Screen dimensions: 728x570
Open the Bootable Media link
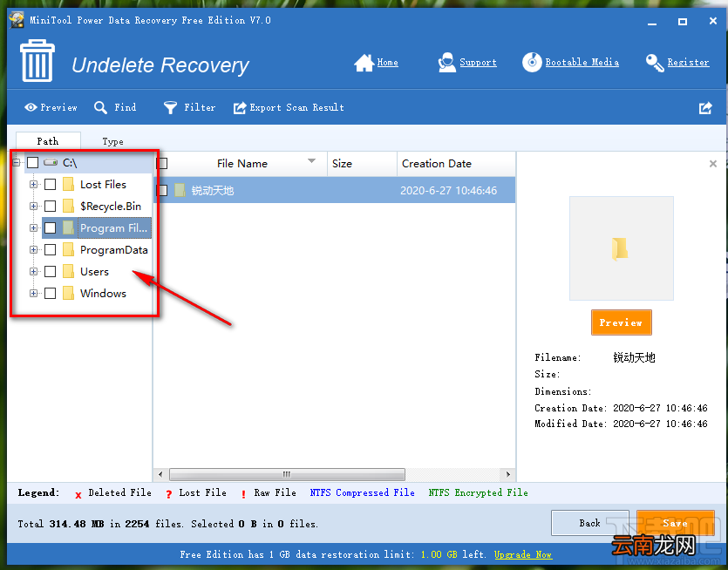pos(582,63)
